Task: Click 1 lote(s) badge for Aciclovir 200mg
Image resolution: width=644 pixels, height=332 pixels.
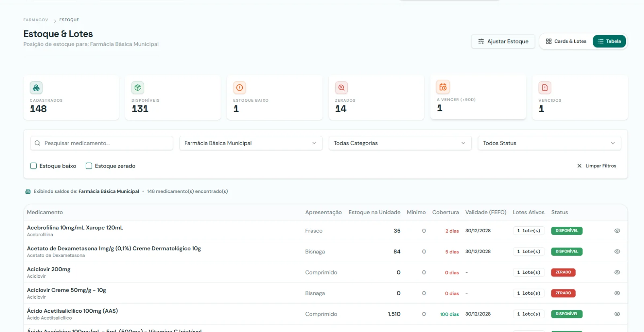Action: [x=529, y=273]
